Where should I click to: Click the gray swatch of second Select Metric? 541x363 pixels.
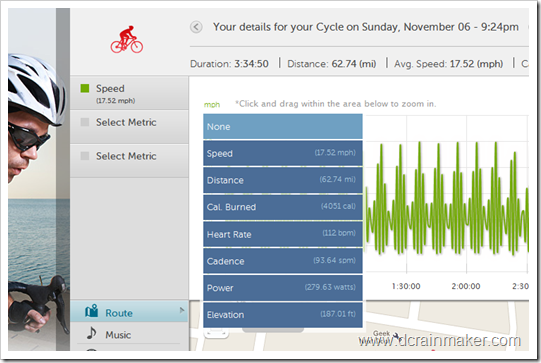pyautogui.click(x=85, y=156)
